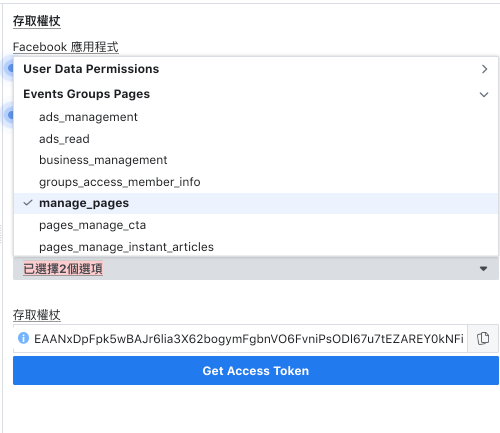The image size is (500, 433).
Task: Click the 存取權杖 label above the token
Action: (37, 315)
